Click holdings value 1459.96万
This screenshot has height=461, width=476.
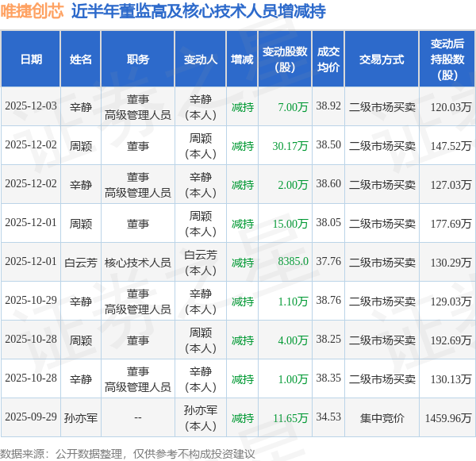click(x=448, y=418)
